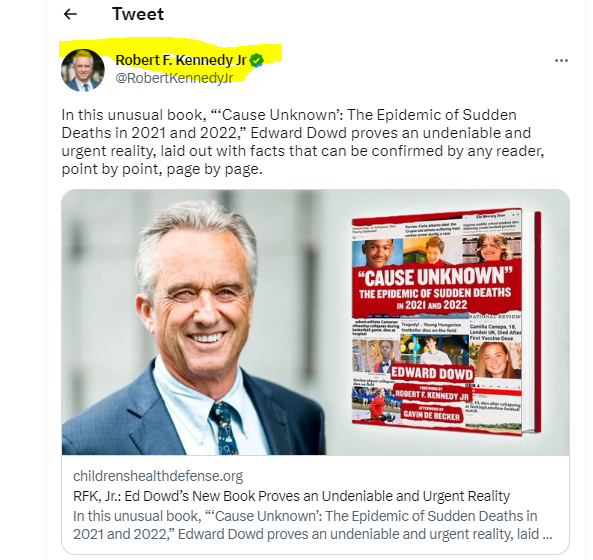593x560 pixels.
Task: Click the top-left boy photo on book cover
Action: point(377,253)
